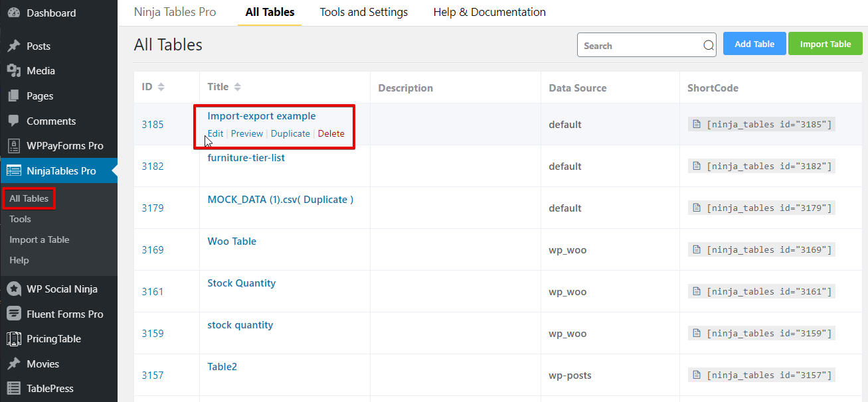Click the Dashboard gauge icon

[13, 13]
